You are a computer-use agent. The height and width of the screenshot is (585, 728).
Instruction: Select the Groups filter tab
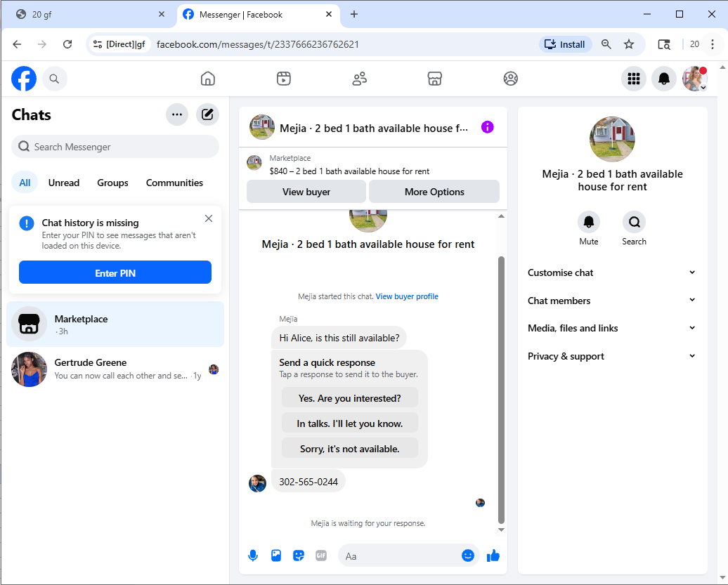(x=112, y=183)
